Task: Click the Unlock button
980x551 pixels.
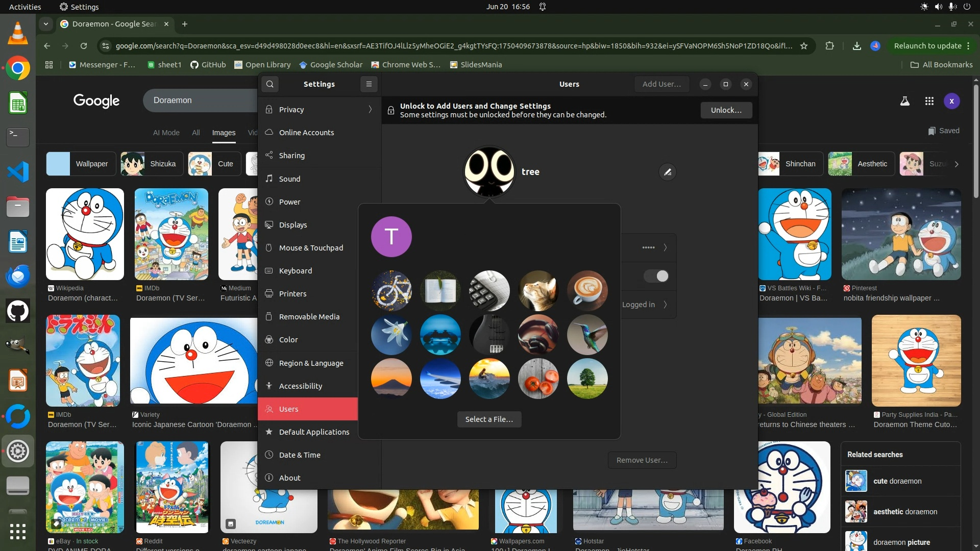Action: 726,110
